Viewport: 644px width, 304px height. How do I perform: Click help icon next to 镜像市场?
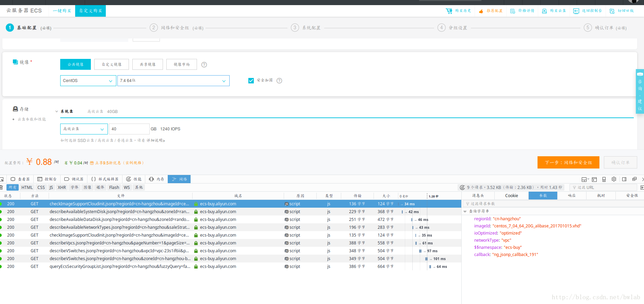pos(204,65)
